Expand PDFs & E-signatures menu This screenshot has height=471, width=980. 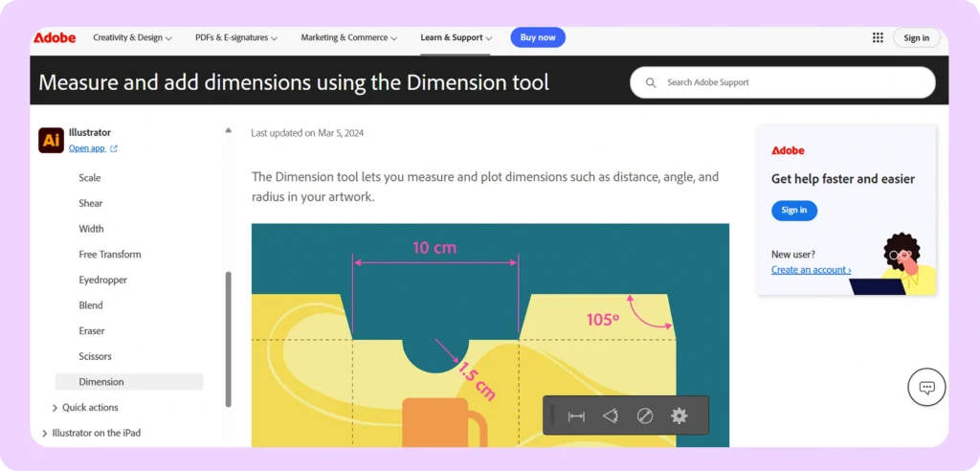236,37
